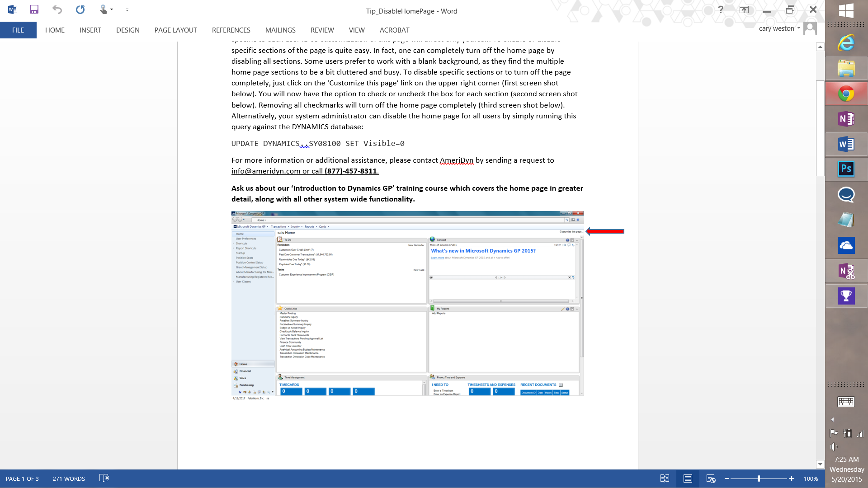868x488 pixels.
Task: Switch to the HOME ribbon tab
Action: [55, 30]
